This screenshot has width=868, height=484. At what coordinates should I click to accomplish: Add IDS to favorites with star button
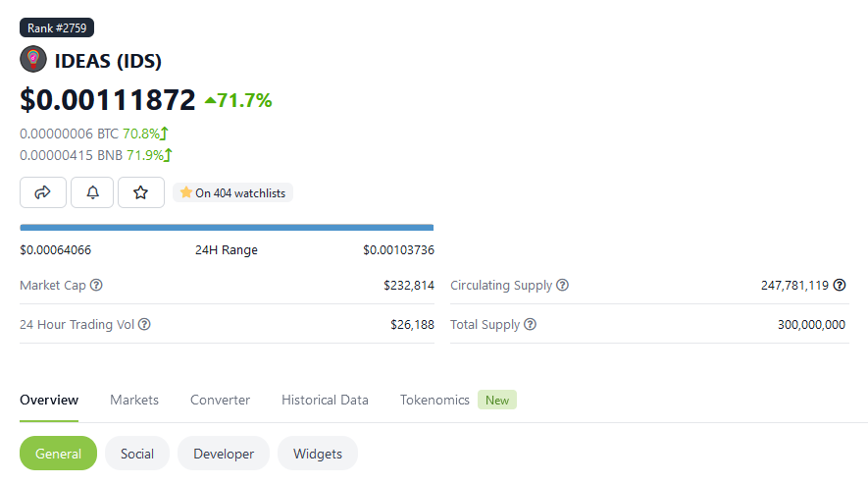tap(140, 192)
